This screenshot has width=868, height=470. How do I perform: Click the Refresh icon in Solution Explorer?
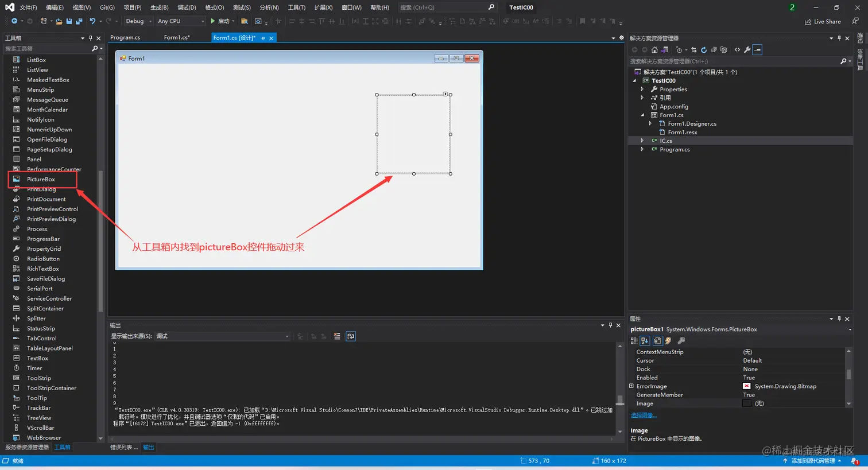point(704,50)
